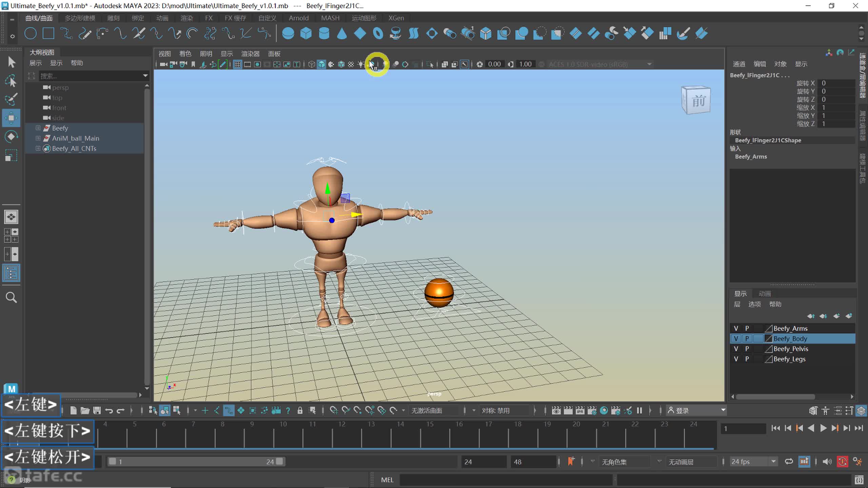The image size is (868, 488).
Task: Step forward one frame
Action: 847,428
